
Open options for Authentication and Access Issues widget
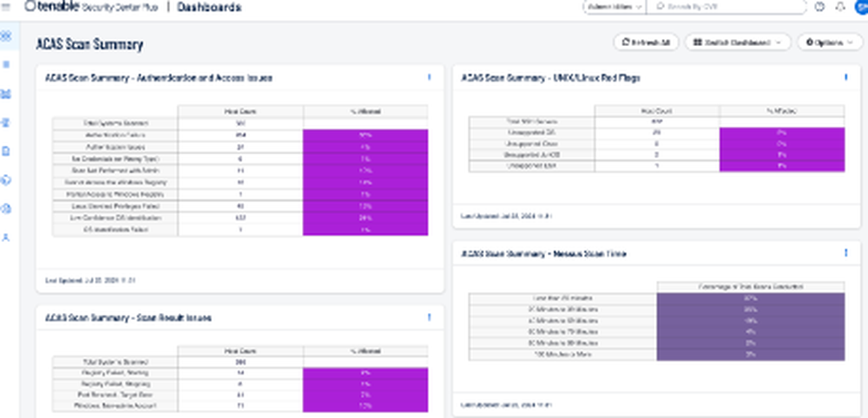click(429, 78)
